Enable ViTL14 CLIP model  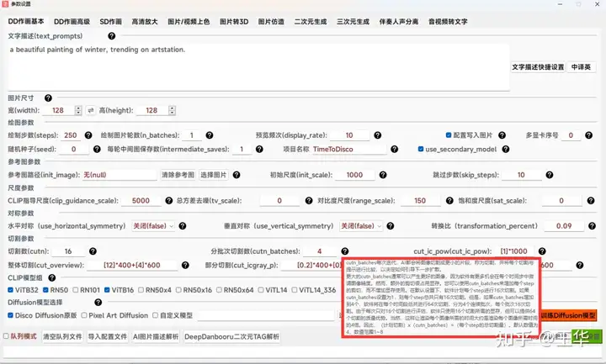pyautogui.click(x=261, y=290)
